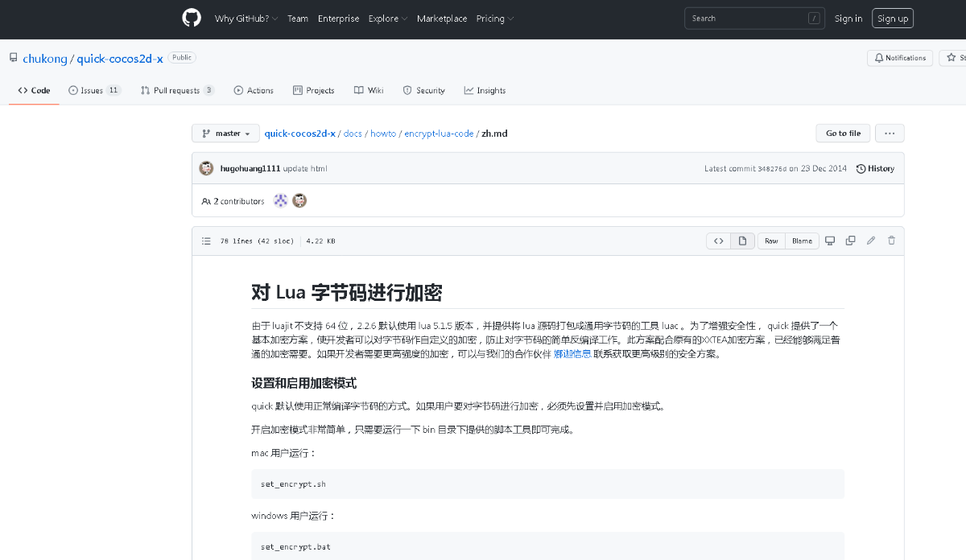The width and height of the screenshot is (966, 560).
Task: Go to docs folder in breadcrumb
Action: tap(353, 134)
